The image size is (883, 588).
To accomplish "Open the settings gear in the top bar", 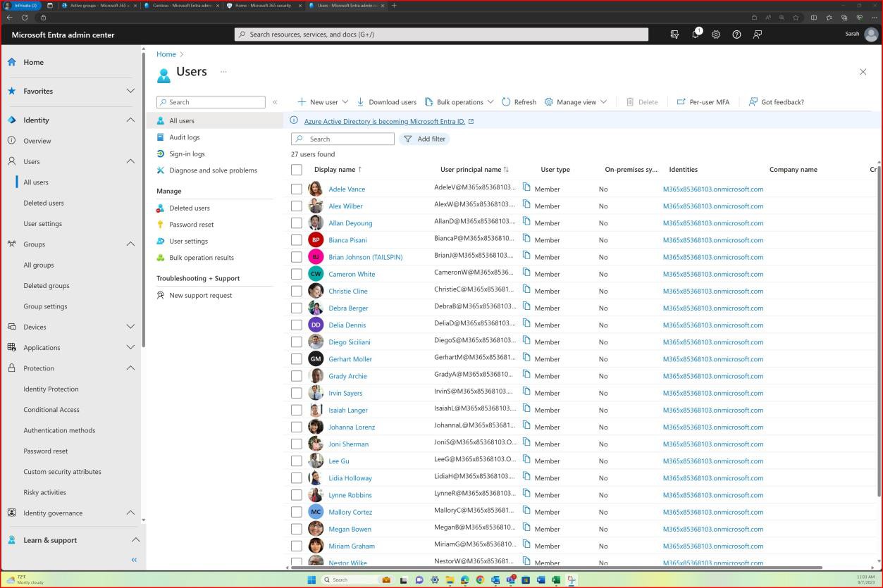I will pos(716,34).
